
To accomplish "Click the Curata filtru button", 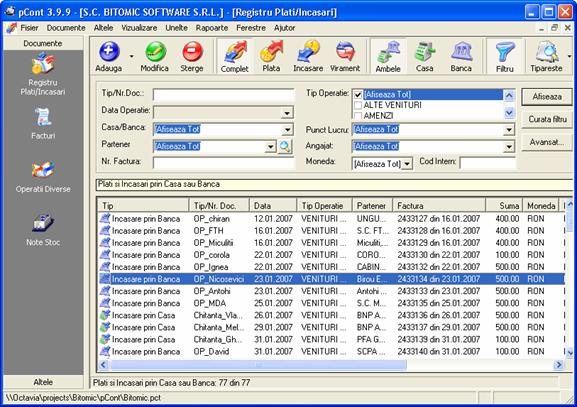I will (x=547, y=119).
